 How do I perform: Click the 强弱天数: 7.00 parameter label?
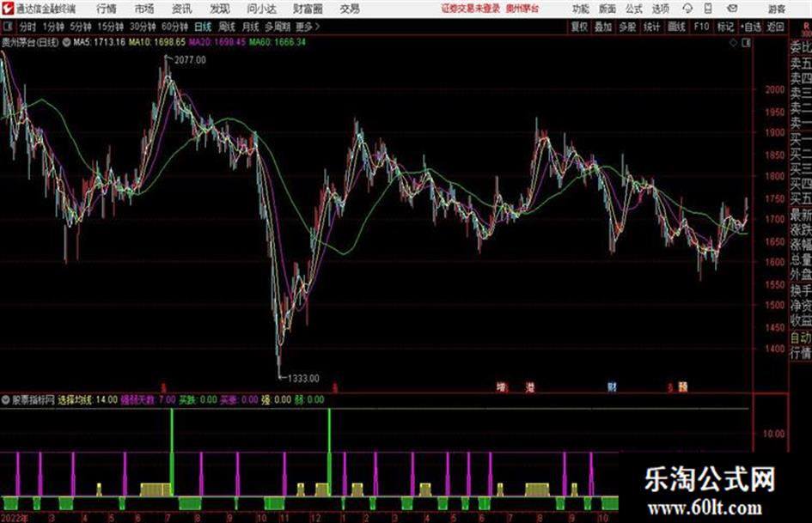click(148, 399)
